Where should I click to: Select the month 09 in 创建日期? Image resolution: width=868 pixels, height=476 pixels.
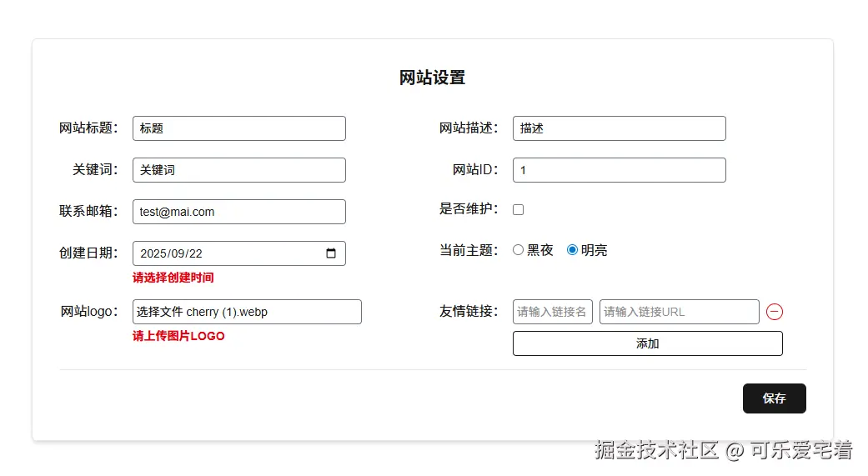coord(178,253)
